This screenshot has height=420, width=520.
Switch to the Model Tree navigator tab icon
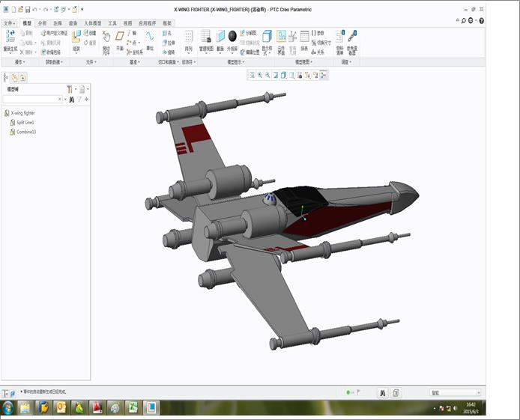6,78
